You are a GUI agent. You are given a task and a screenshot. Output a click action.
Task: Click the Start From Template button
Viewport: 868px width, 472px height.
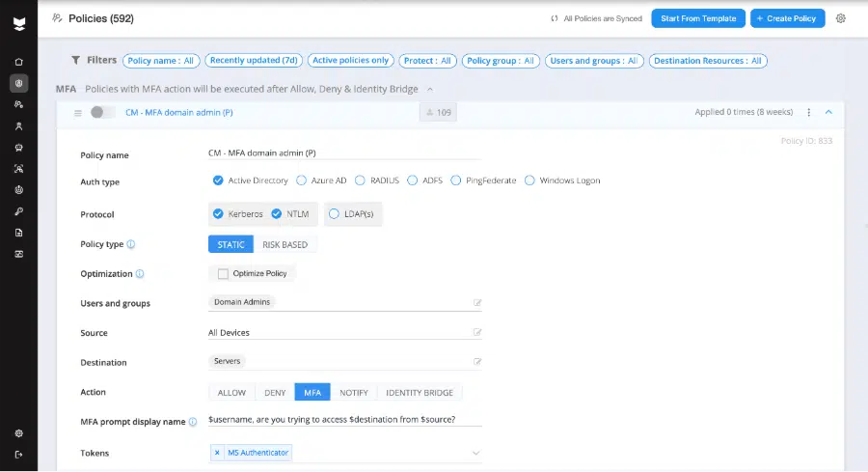point(698,18)
